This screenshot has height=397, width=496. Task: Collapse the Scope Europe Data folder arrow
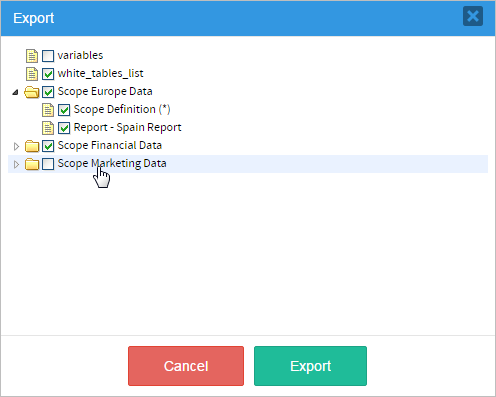point(15,92)
